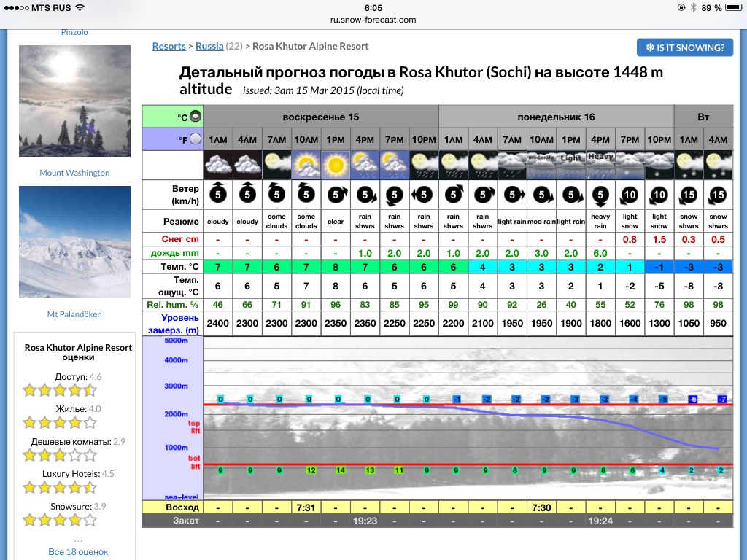This screenshot has height=560, width=747.
Task: Click the 'clear' summary cell
Action: click(x=336, y=222)
